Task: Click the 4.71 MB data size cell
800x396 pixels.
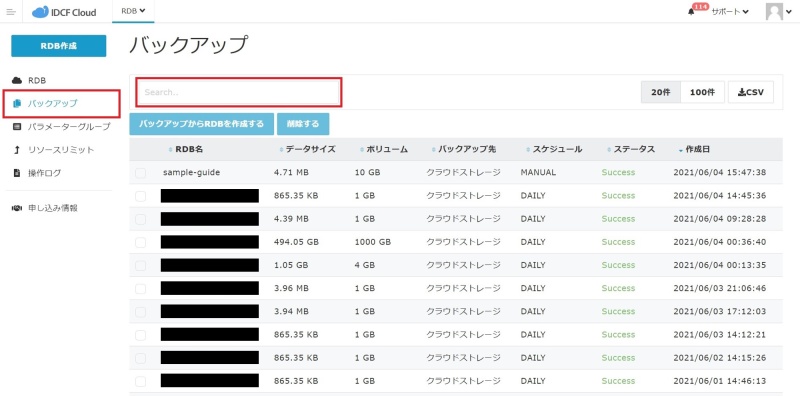Action: pyautogui.click(x=291, y=172)
